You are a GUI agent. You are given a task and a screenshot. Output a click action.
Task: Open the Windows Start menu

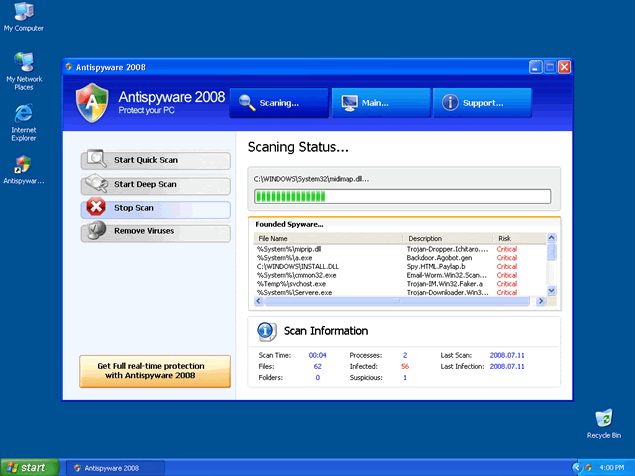[x=30, y=467]
